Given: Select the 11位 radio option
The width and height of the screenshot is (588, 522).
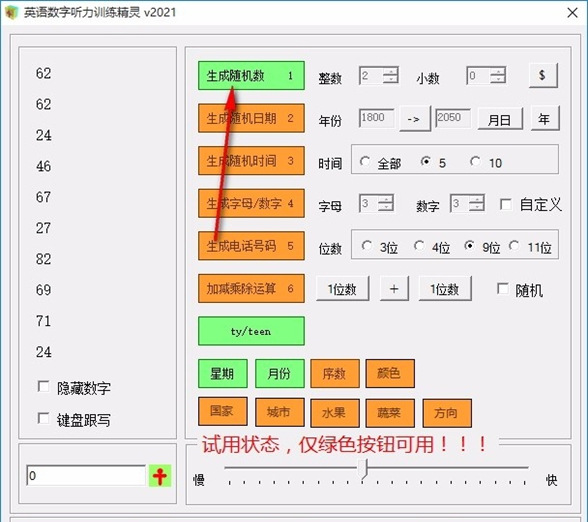Looking at the screenshot, I should point(514,246).
